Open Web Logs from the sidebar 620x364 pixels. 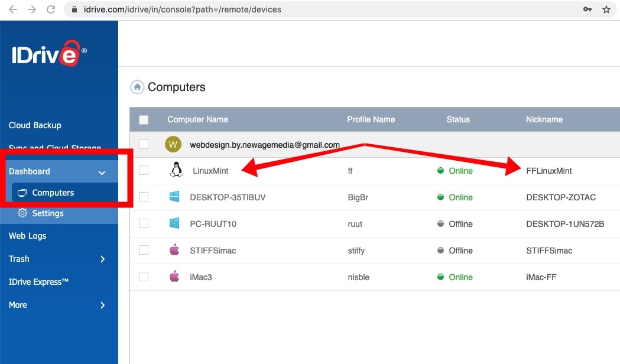pos(27,236)
